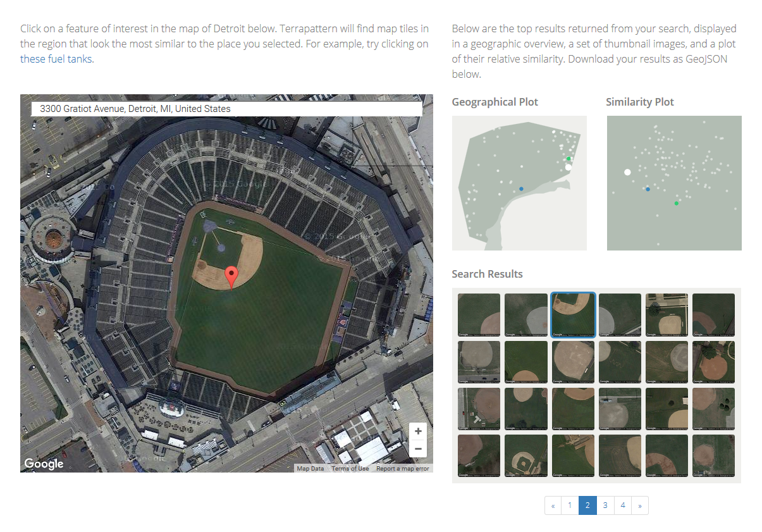Click the large white dot in Similarity Plot
This screenshot has height=532, width=762.
point(627,172)
